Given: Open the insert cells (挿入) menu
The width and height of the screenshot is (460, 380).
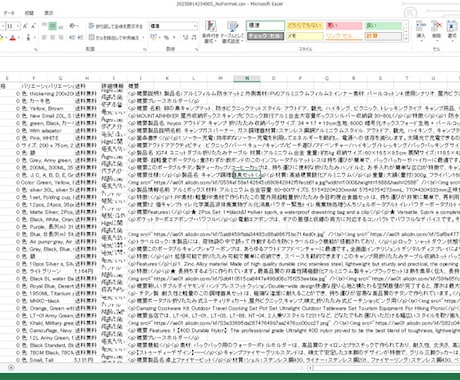Looking at the screenshot, I should [x=421, y=31].
